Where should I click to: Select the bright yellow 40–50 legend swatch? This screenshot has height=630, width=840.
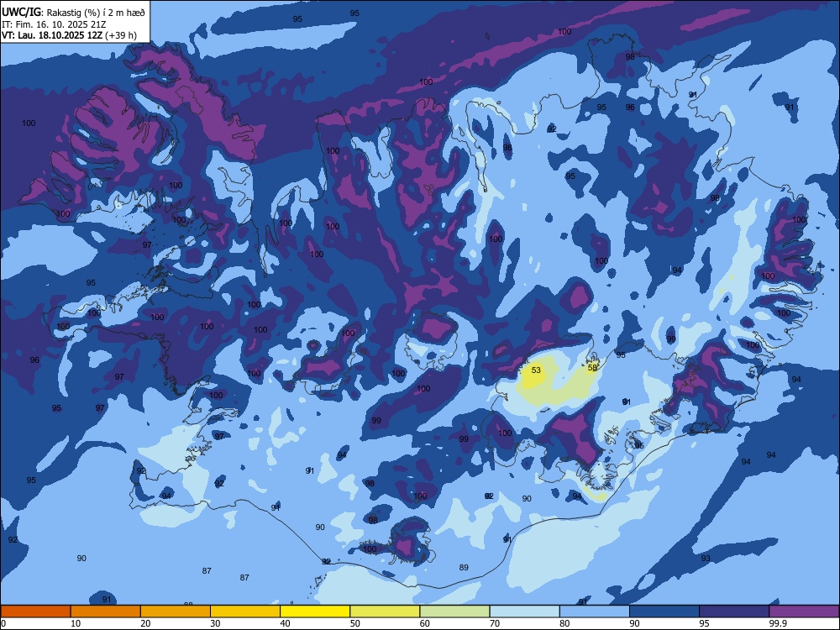tap(315, 612)
